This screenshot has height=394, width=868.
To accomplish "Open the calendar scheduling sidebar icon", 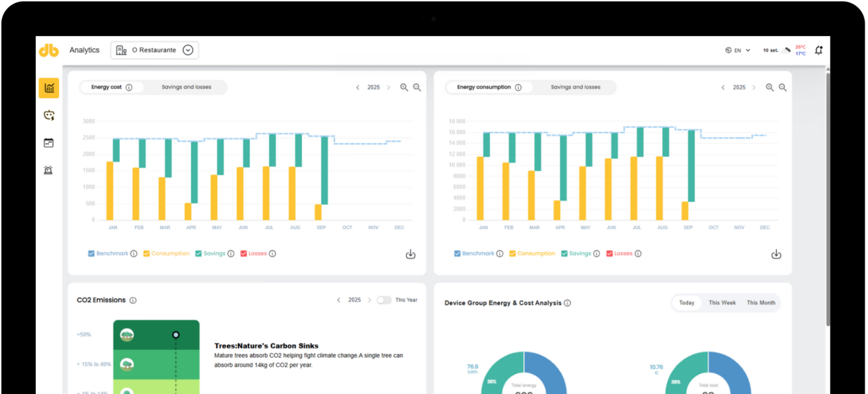I will [x=49, y=143].
